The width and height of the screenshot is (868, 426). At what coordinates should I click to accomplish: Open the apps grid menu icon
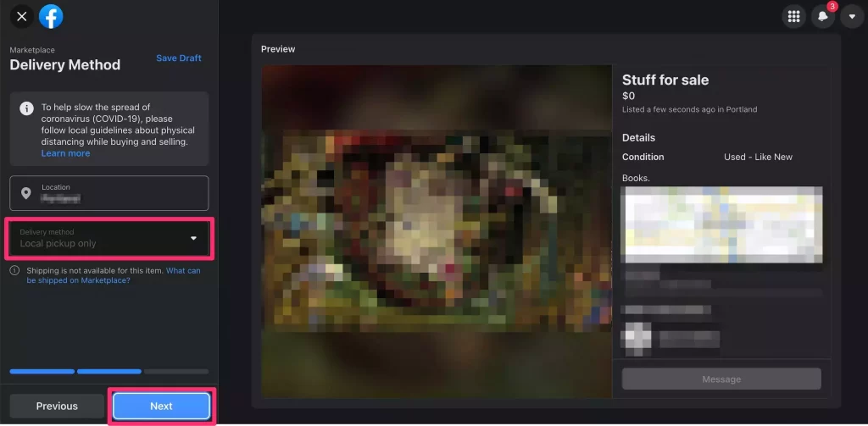click(x=793, y=16)
